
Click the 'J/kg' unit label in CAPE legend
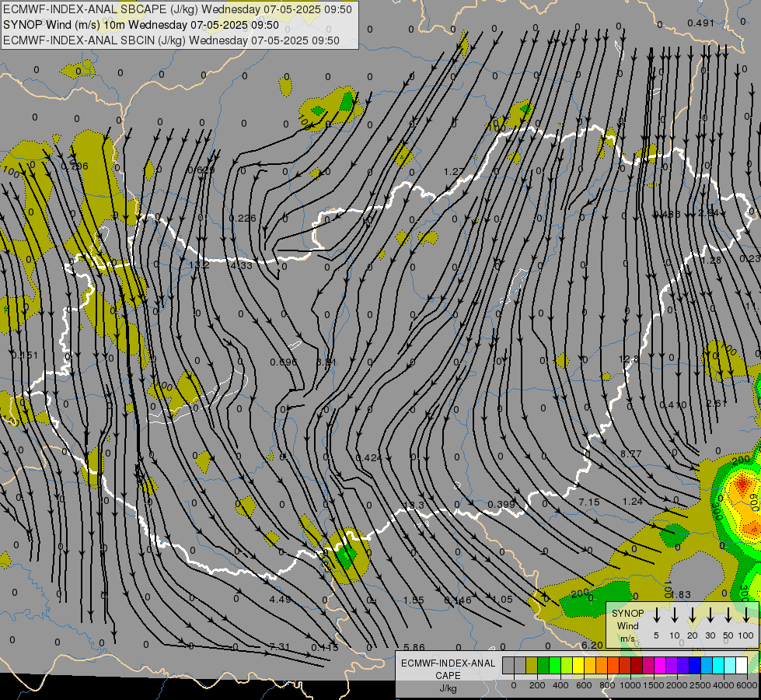coord(448,688)
